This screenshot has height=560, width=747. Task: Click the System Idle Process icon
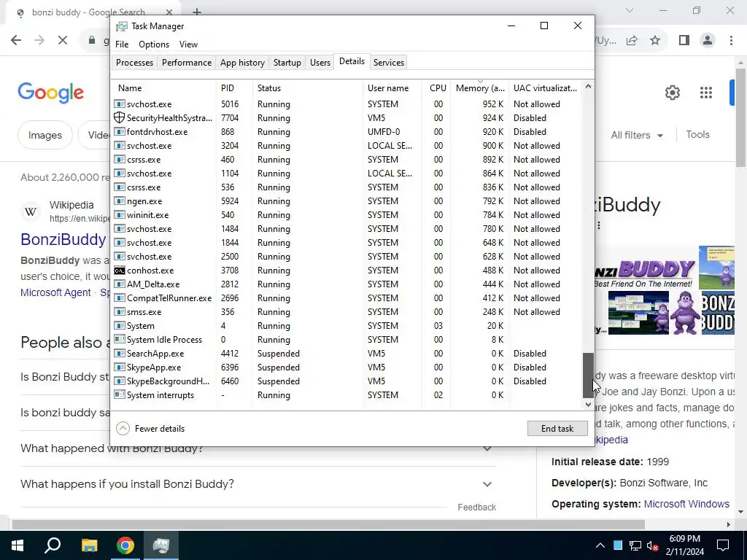(119, 340)
